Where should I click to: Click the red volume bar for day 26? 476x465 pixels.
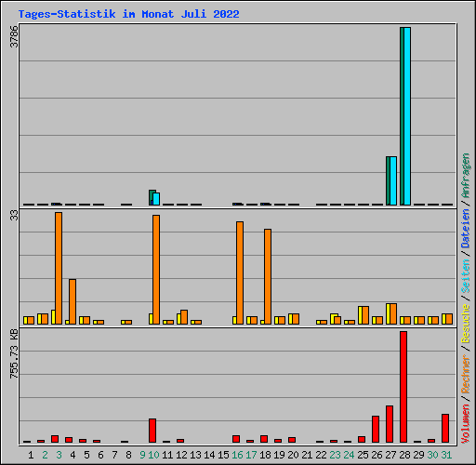[376, 430]
